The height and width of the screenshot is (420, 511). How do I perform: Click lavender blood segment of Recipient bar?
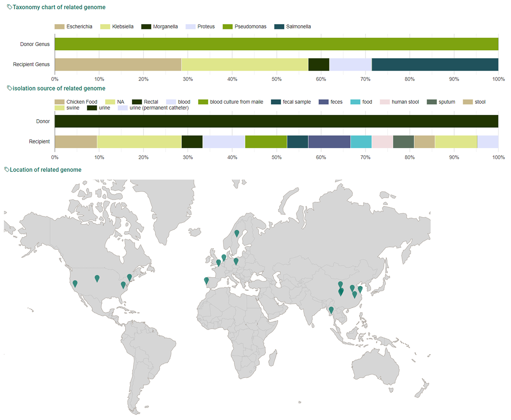pos(224,142)
